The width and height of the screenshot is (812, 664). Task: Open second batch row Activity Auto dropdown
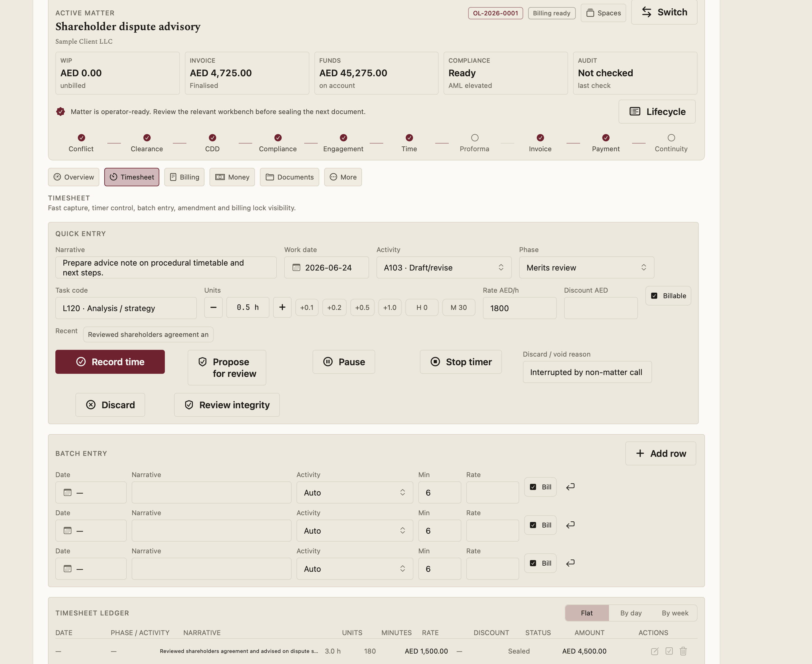(x=355, y=531)
